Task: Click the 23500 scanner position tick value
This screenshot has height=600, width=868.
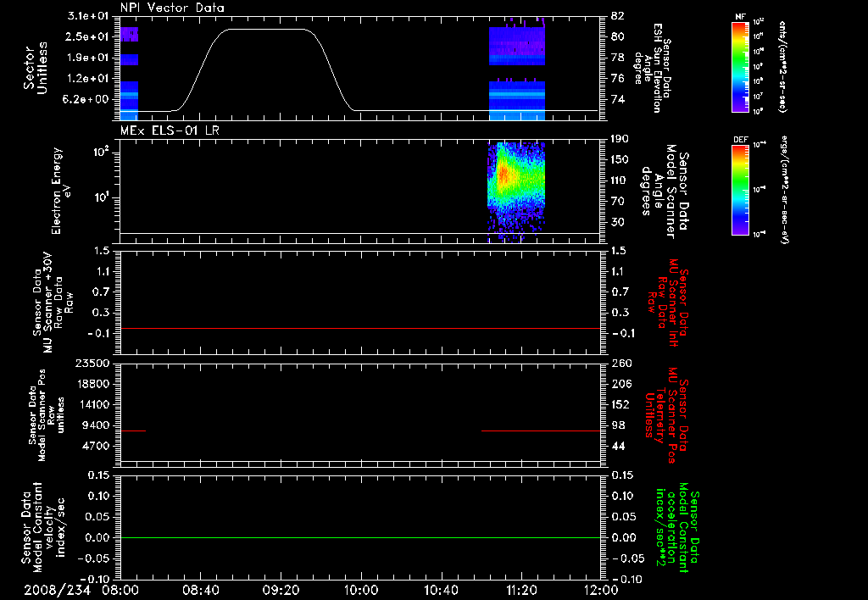Action: [92, 363]
